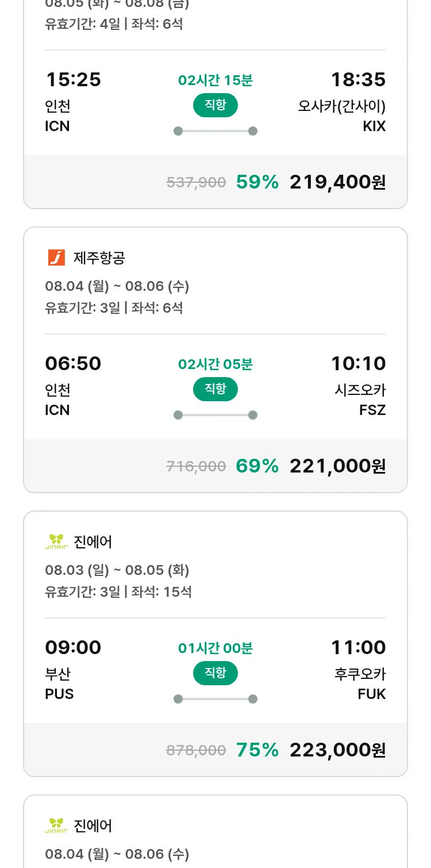Screen dimensions: 431x868
Task: Tap the Jeju Air orange logo icon
Action: coord(56,258)
